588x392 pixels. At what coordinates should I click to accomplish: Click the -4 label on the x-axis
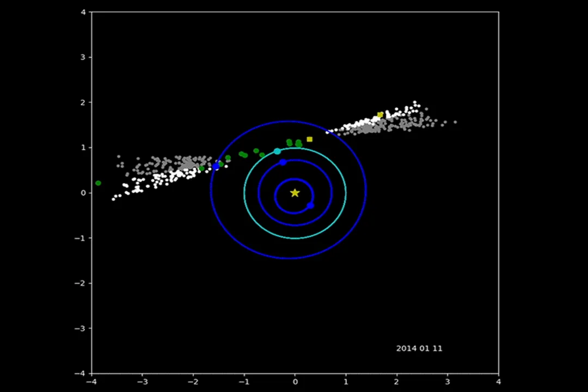tap(91, 382)
